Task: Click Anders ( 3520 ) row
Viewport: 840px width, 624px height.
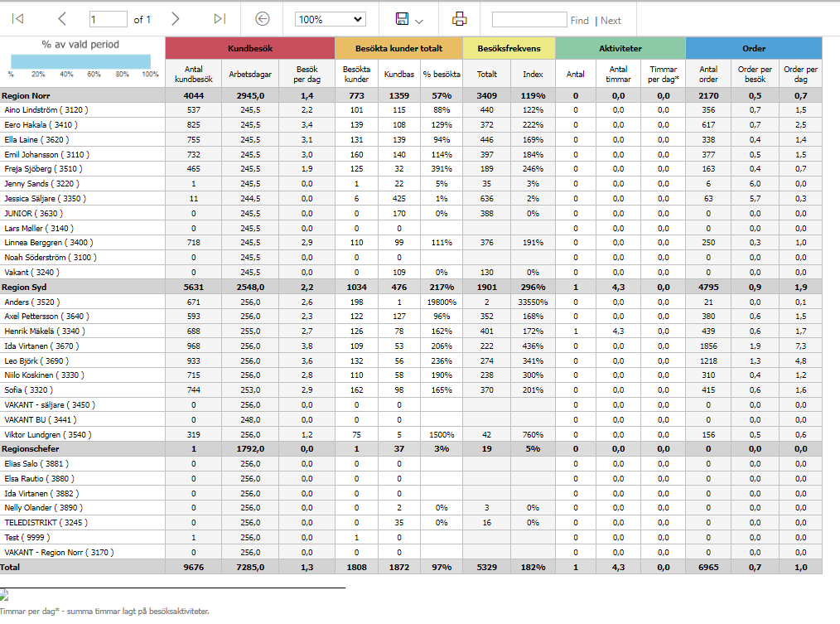Action: [411, 302]
